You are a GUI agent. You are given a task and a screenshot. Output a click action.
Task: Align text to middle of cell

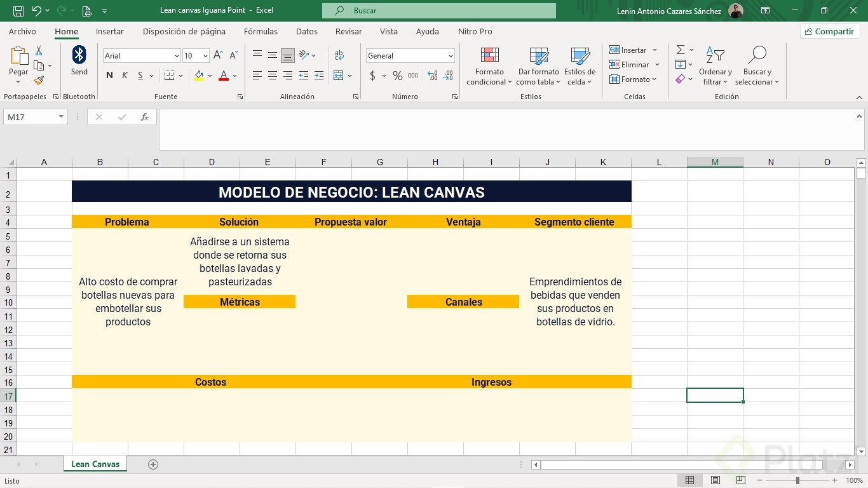point(273,55)
